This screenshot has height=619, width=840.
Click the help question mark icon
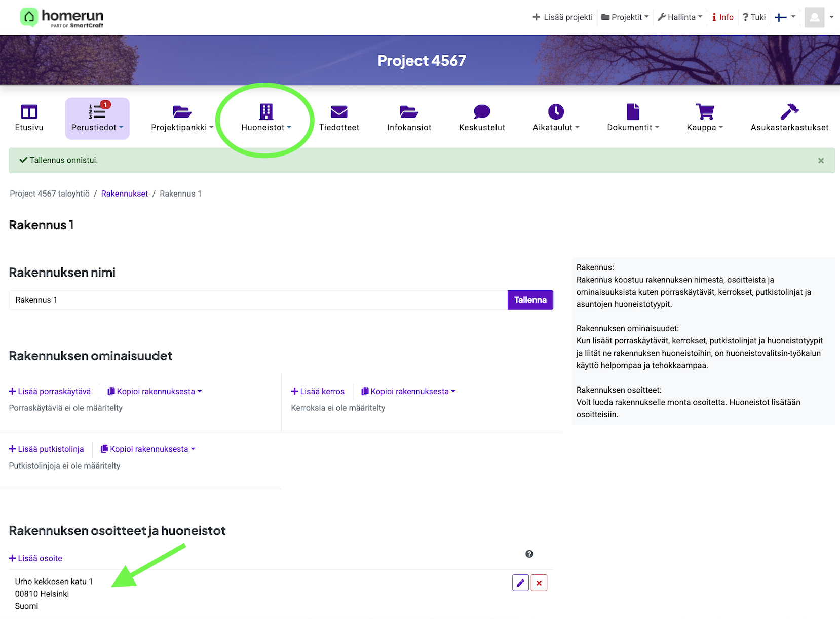[529, 554]
